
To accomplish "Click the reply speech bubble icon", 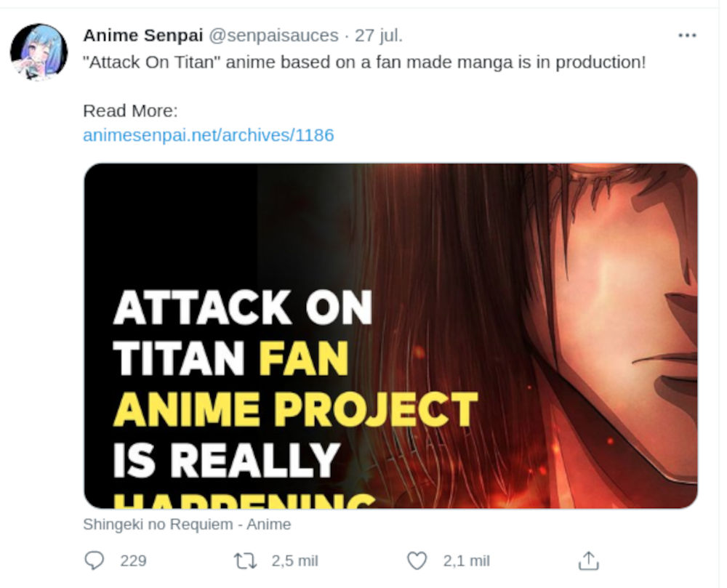I will (x=95, y=560).
